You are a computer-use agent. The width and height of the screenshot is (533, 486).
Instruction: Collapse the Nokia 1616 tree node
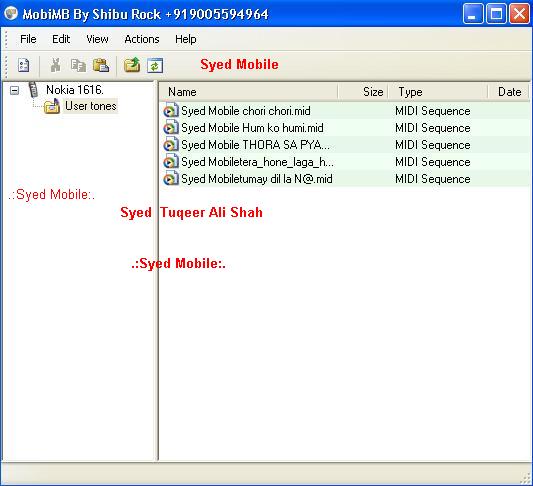click(x=14, y=90)
